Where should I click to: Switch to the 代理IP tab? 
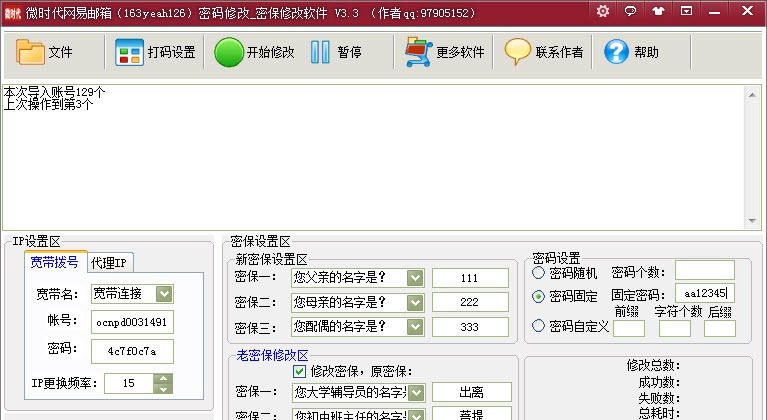(109, 263)
